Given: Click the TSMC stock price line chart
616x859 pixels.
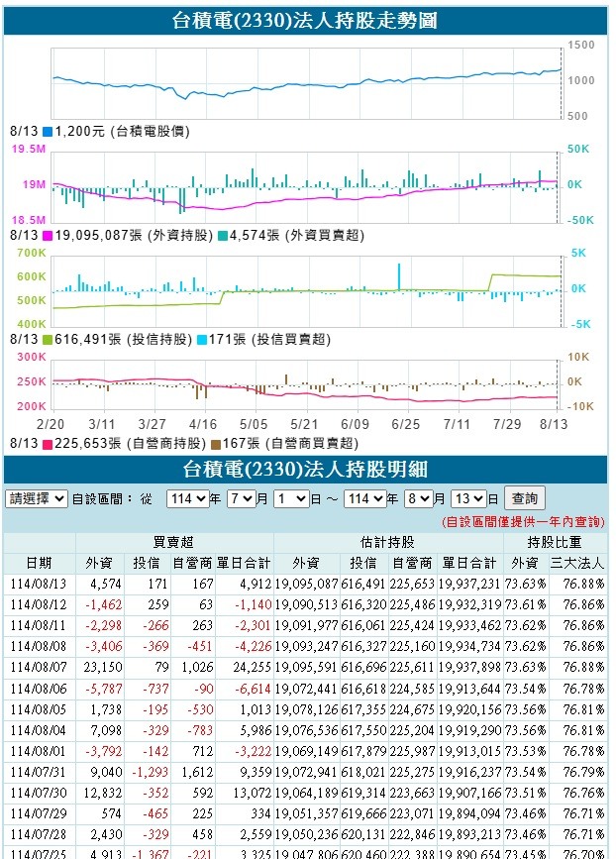Looking at the screenshot, I should [307, 83].
